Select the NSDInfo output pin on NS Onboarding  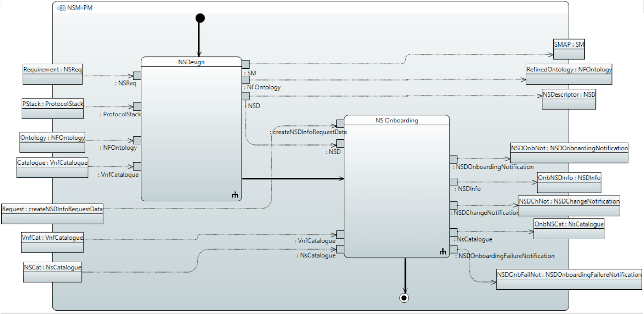click(x=453, y=182)
